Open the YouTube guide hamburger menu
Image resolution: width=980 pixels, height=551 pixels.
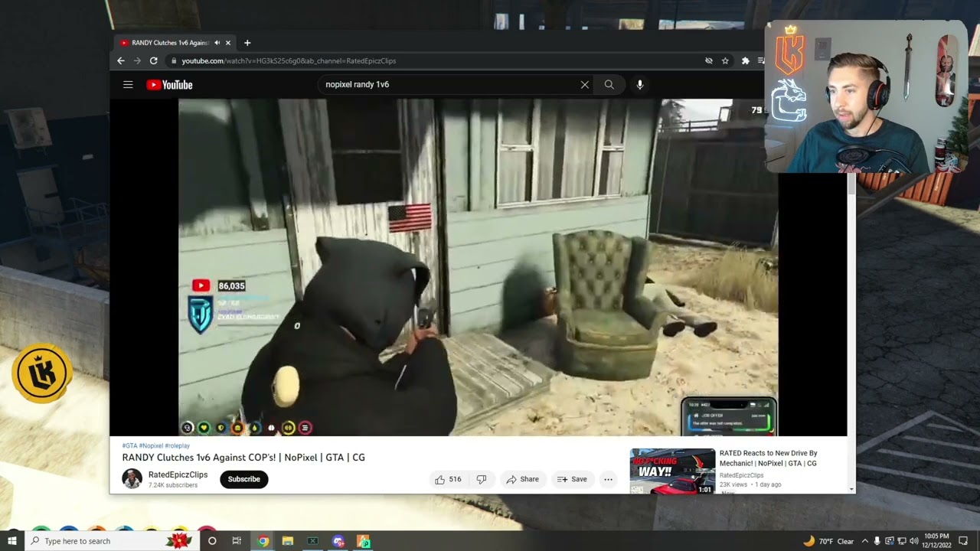pos(128,85)
